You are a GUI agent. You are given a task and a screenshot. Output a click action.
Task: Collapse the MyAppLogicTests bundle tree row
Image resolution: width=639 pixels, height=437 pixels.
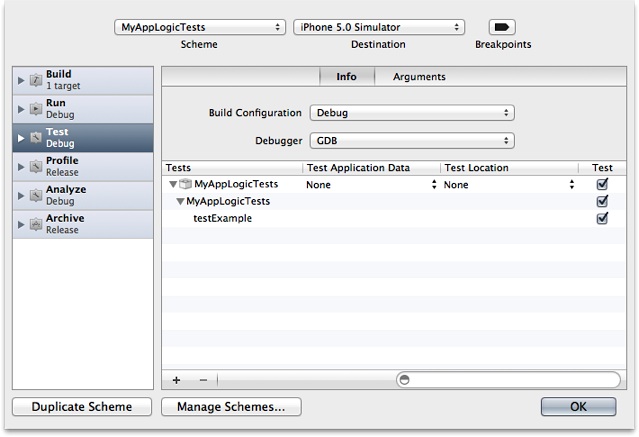point(172,185)
